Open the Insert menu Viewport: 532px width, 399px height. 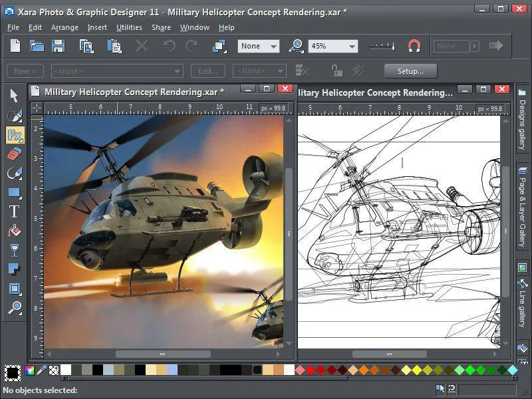coord(97,27)
